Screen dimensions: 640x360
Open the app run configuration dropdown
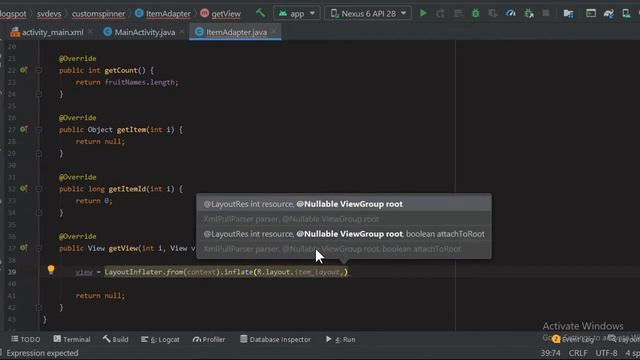[297, 13]
